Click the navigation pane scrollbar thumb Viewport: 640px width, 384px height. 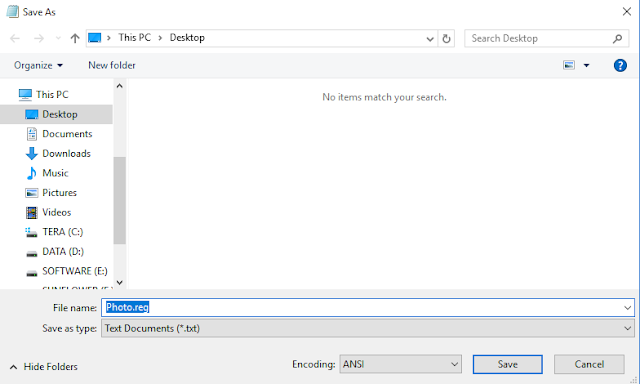[x=120, y=200]
